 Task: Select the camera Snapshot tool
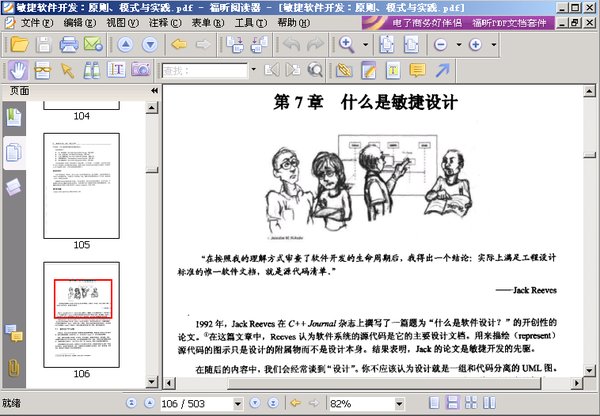[x=141, y=70]
